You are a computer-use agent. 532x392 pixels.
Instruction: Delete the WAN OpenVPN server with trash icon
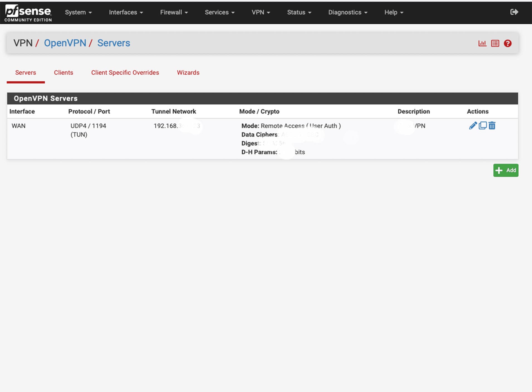492,126
